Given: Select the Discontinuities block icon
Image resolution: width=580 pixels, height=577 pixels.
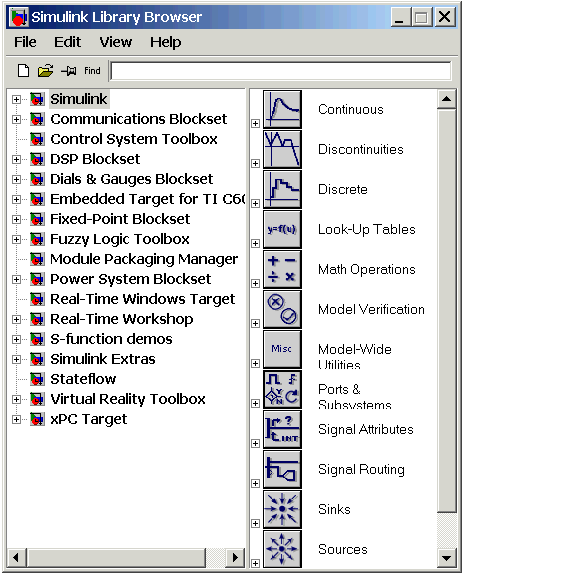Looking at the screenshot, I should click(x=282, y=149).
